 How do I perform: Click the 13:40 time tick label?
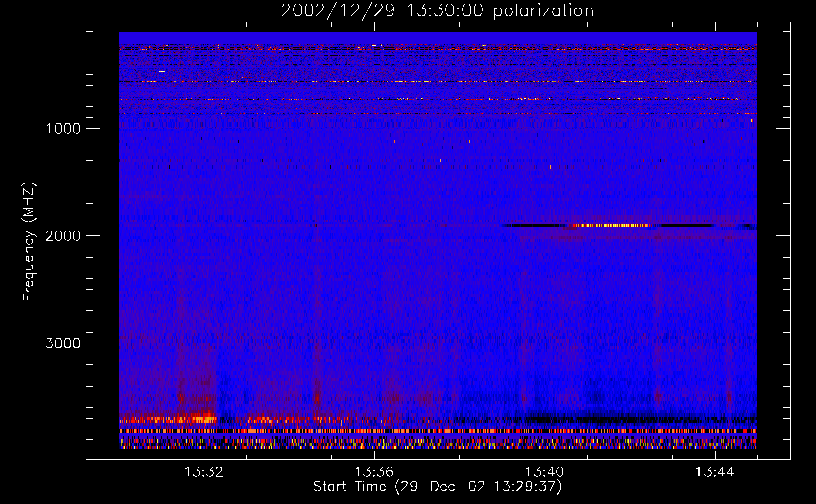(x=545, y=472)
